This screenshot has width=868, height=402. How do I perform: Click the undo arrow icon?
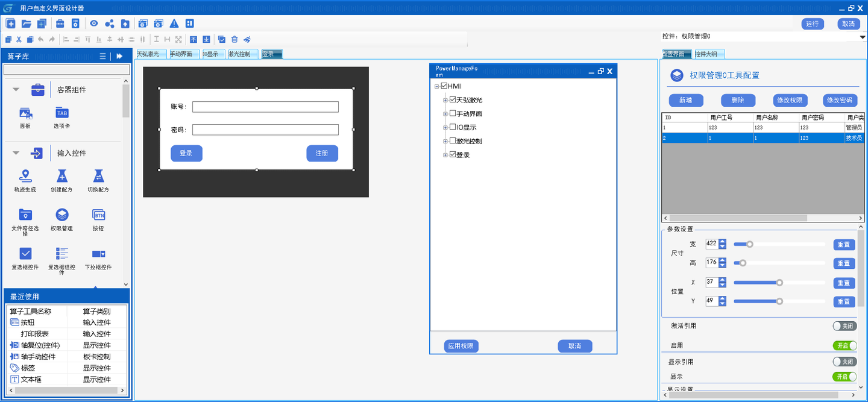40,39
